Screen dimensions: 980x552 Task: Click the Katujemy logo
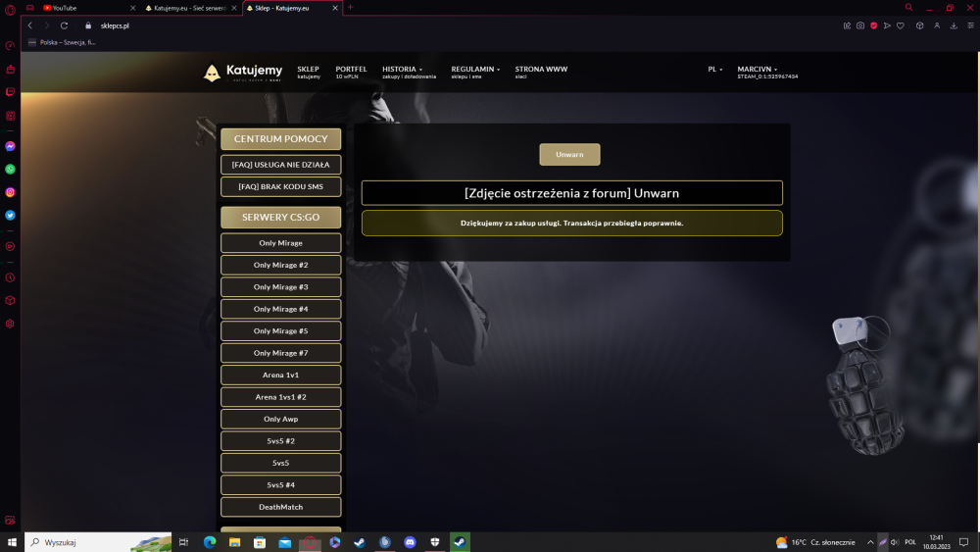pos(243,73)
